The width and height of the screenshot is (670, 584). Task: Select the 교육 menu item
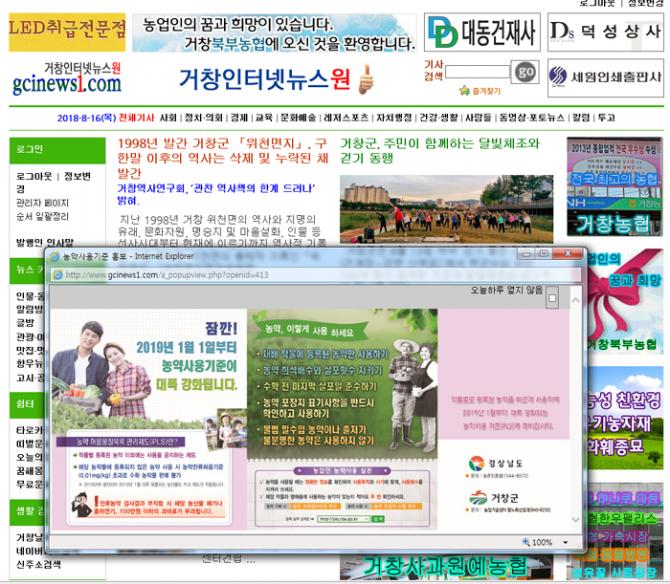pyautogui.click(x=264, y=117)
